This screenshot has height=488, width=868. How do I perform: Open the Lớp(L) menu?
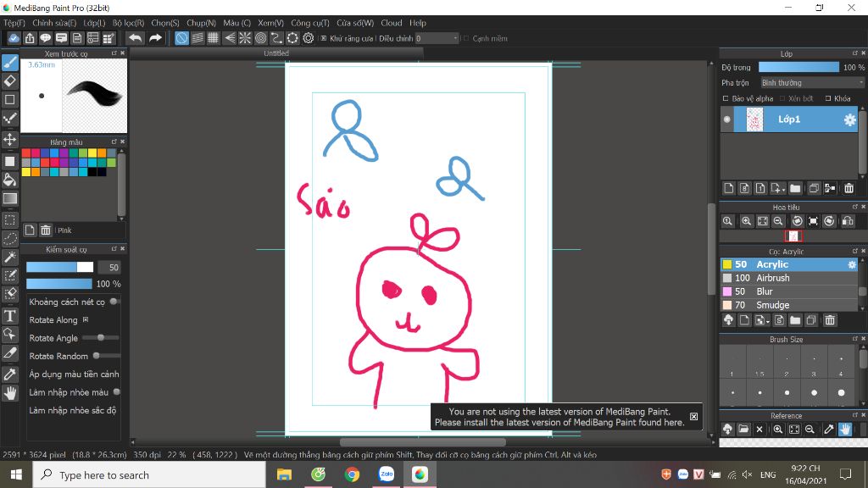click(94, 23)
